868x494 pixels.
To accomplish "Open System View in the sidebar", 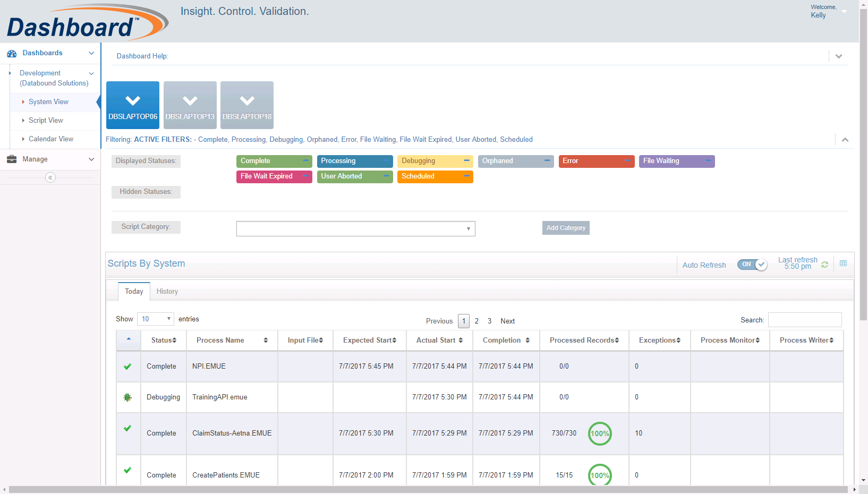I will coord(48,102).
